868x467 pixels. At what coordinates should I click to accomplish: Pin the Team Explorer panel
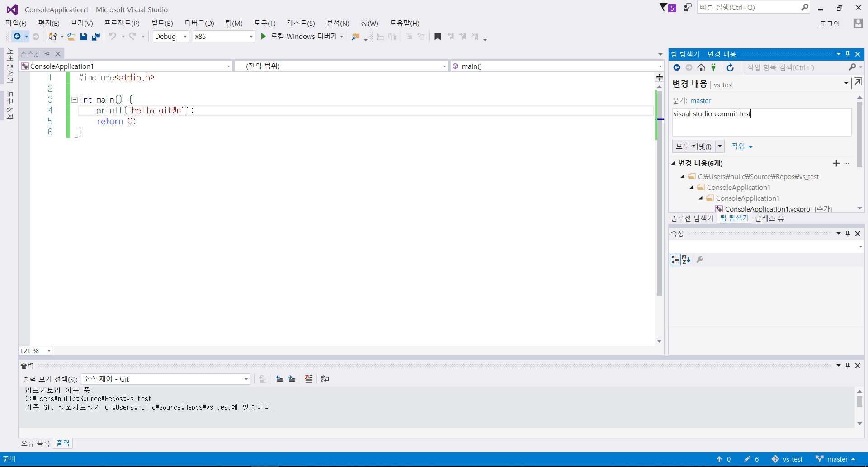848,54
